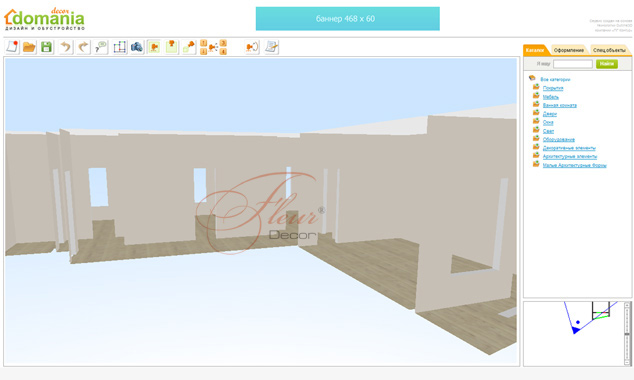Undo the last action

coord(66,47)
